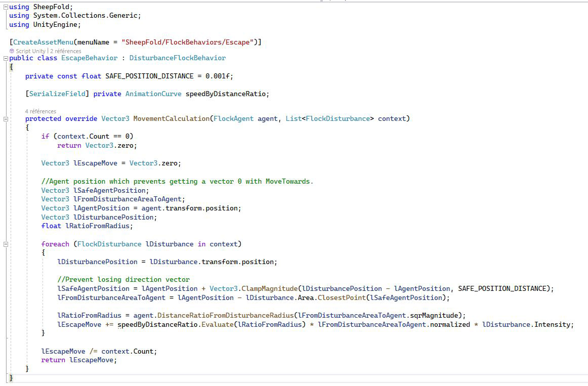Collapse the using directives block
The image size is (588, 386).
[x=6, y=7]
